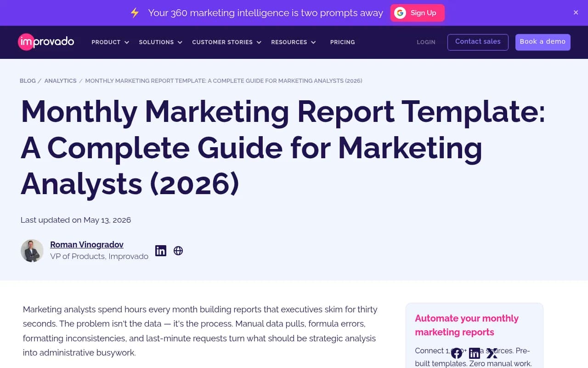Expand the Product menu dropdown
Viewport: 588px width, 368px height.
click(x=110, y=42)
